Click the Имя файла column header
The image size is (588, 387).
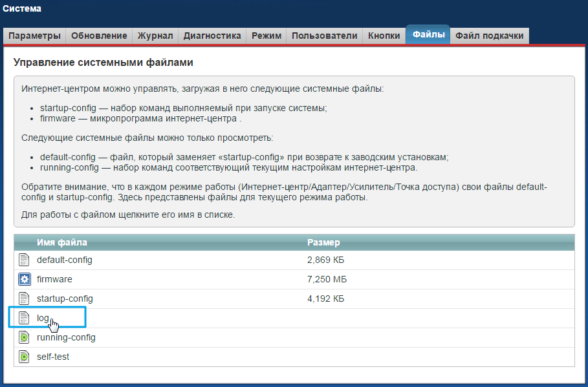coord(62,242)
